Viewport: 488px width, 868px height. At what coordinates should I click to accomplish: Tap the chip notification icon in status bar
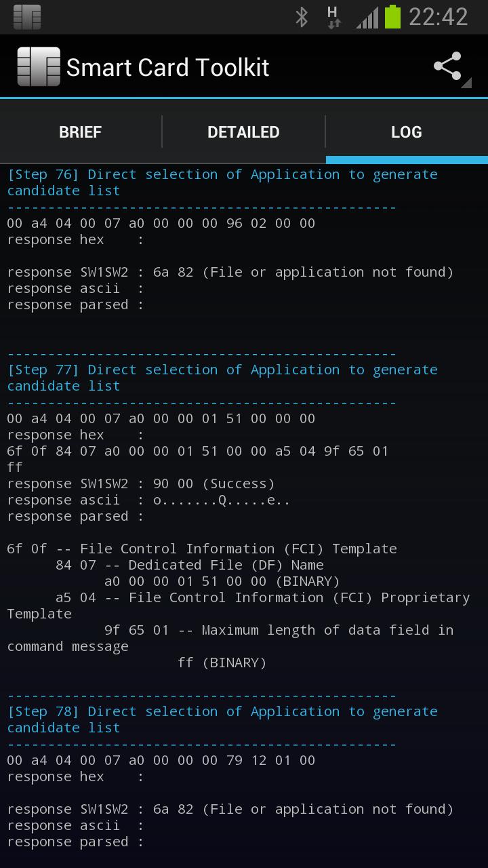click(26, 17)
